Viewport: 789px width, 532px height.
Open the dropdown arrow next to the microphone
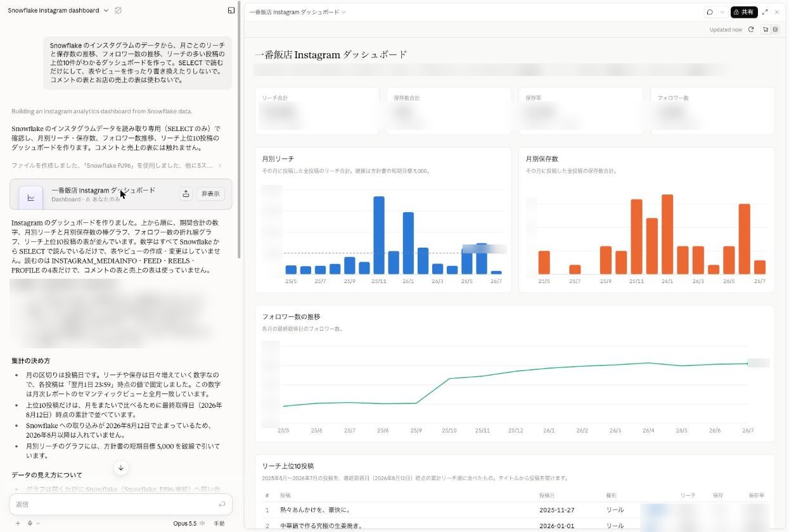click(x=38, y=523)
